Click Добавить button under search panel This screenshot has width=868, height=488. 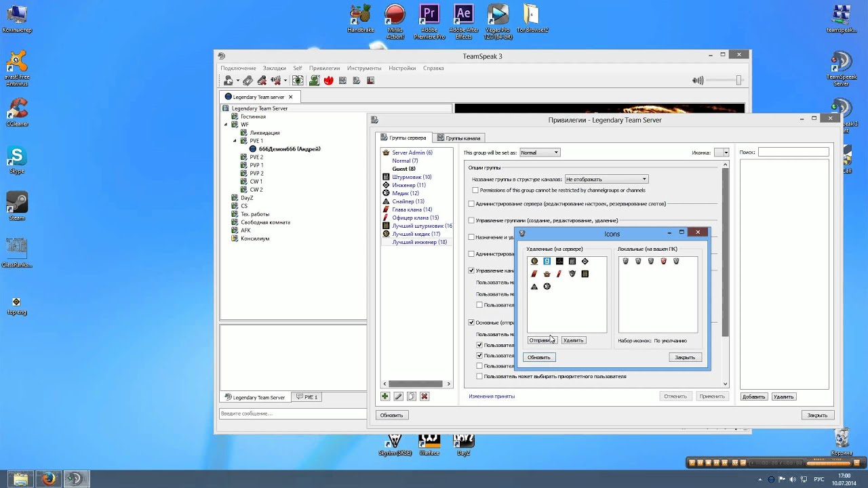pyautogui.click(x=753, y=396)
